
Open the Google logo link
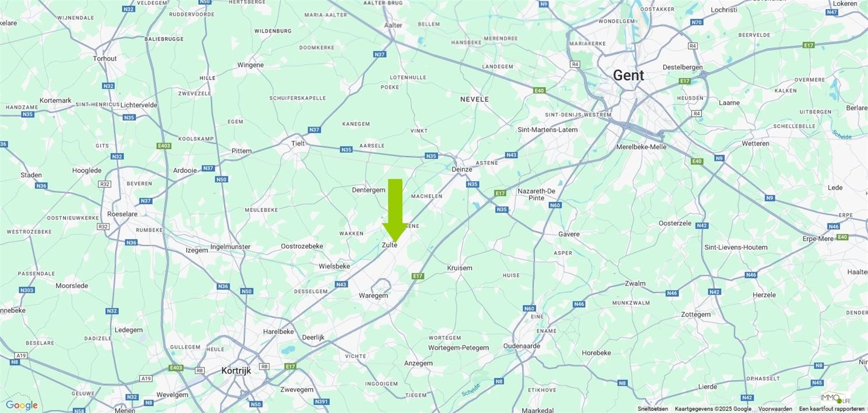click(x=22, y=405)
